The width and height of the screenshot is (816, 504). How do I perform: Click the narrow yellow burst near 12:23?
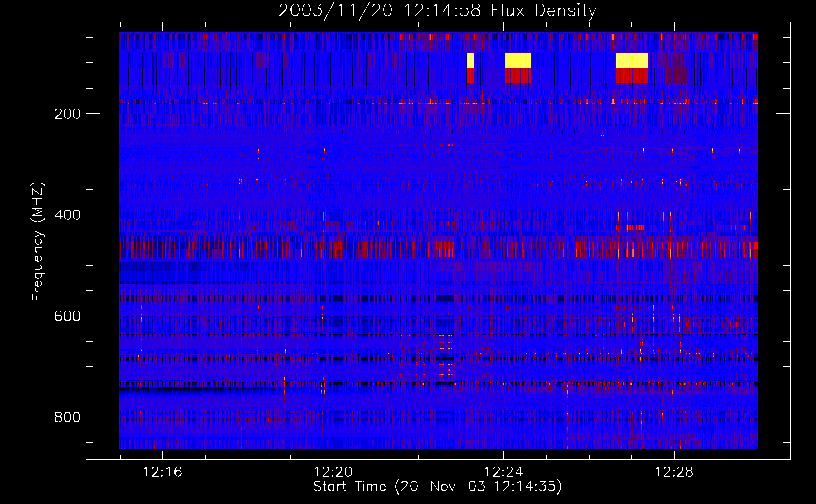point(470,60)
